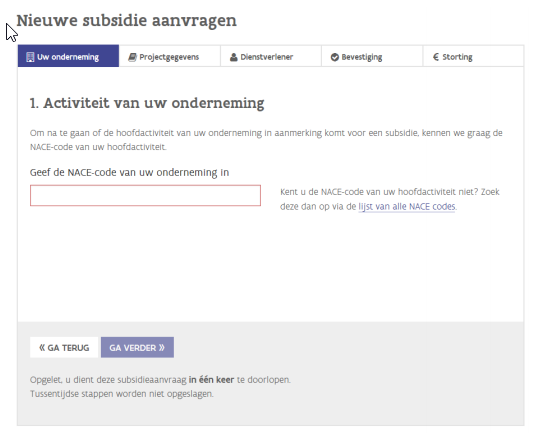Click the building icon on Uw onderneming tab

click(30, 57)
